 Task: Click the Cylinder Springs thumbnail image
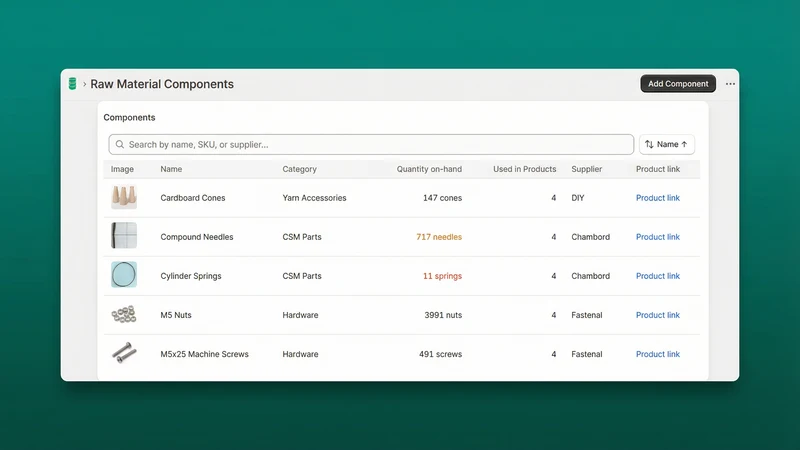(124, 274)
